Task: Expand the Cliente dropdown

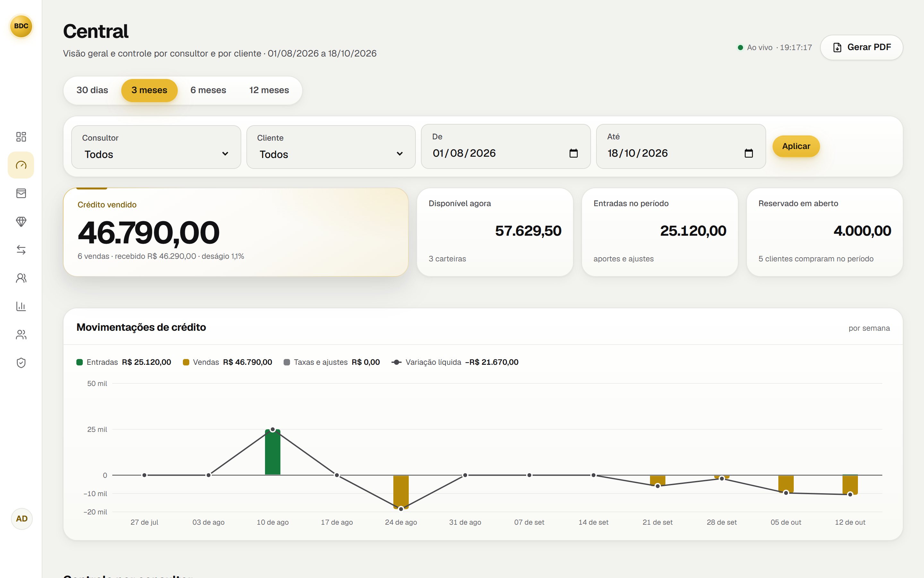Action: pyautogui.click(x=331, y=147)
